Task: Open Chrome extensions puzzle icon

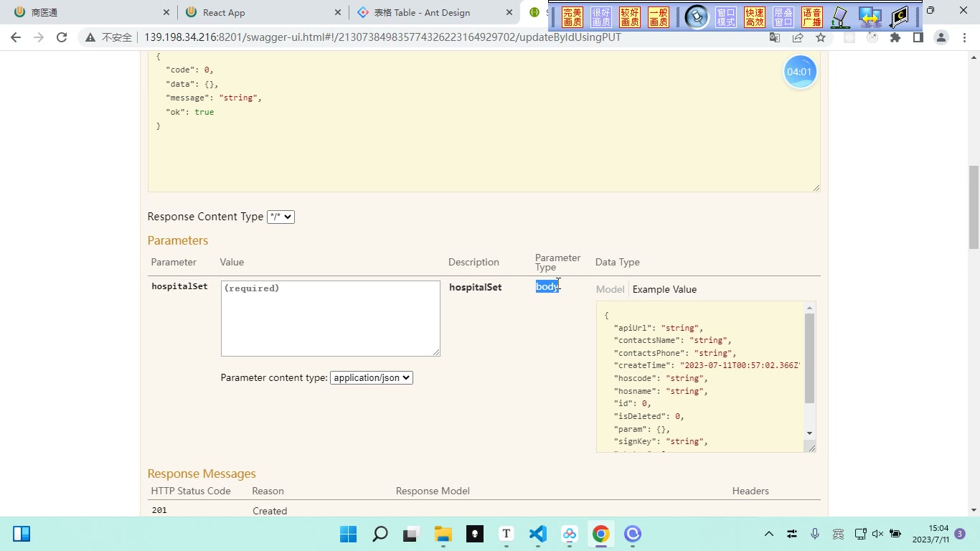Action: tap(895, 37)
